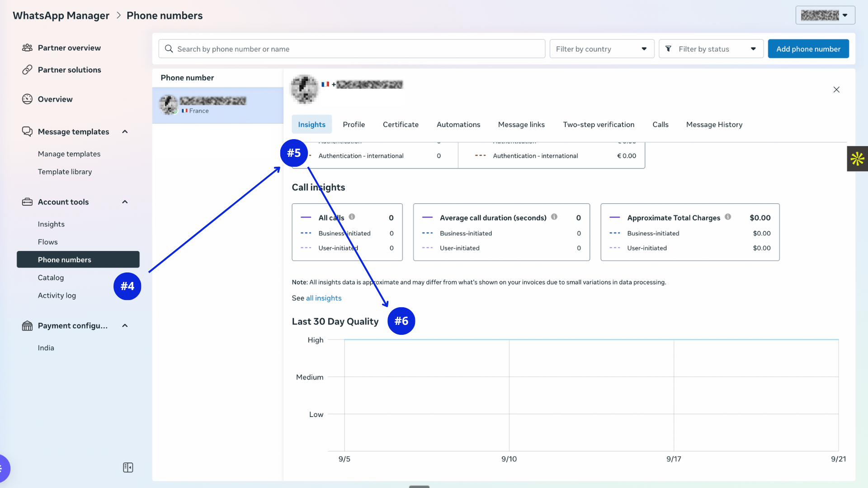Image resolution: width=868 pixels, height=488 pixels.
Task: Click the Partner solutions link icon
Action: 27,70
